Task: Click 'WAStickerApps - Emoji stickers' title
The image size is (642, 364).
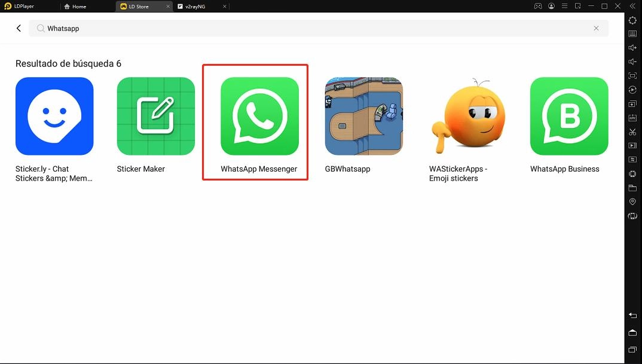Action: coord(458,173)
